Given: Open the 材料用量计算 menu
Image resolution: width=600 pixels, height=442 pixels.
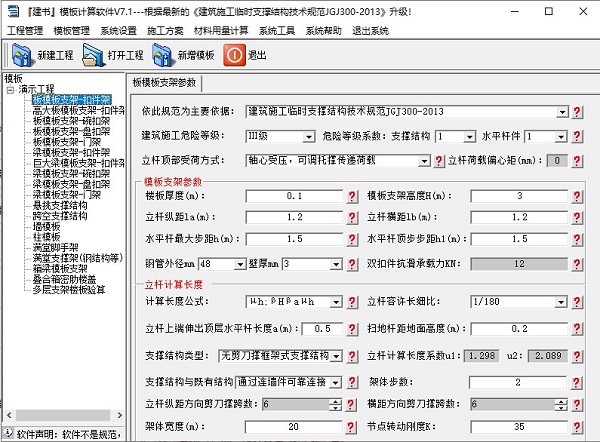Looking at the screenshot, I should click(221, 31).
